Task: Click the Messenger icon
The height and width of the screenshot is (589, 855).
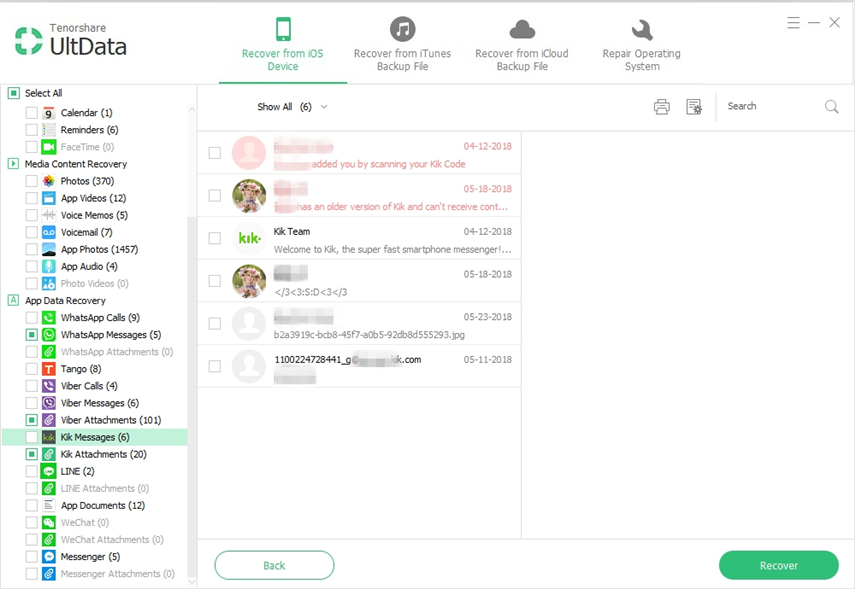Action: [49, 556]
